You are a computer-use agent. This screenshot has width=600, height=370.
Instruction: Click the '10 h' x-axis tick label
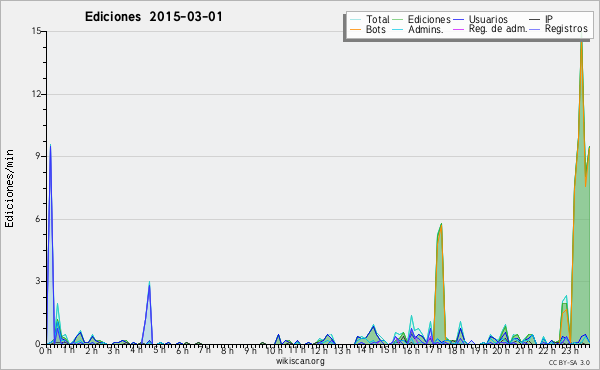coord(274,350)
